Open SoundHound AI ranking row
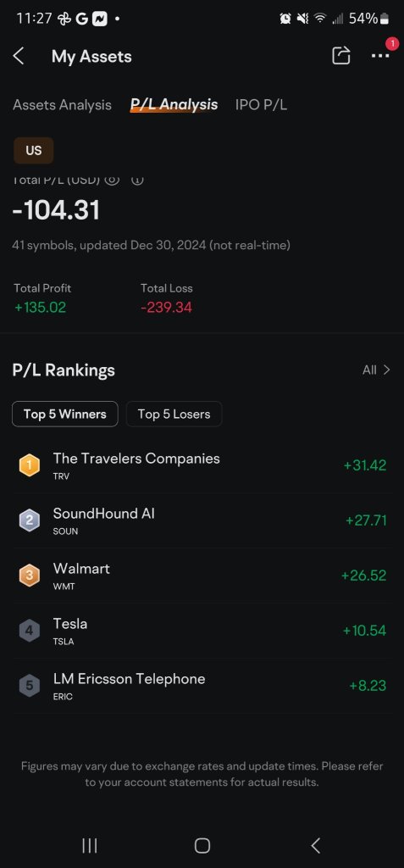This screenshot has width=404, height=868. [202, 520]
